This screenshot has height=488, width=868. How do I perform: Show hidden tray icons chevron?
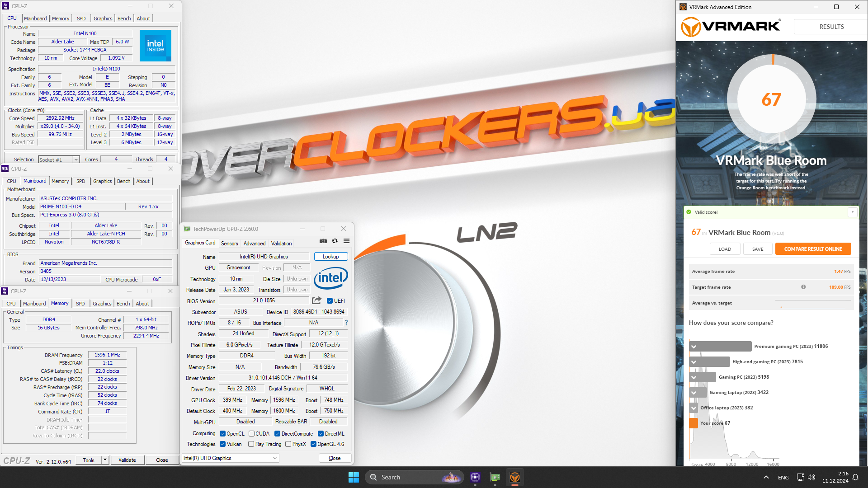766,477
